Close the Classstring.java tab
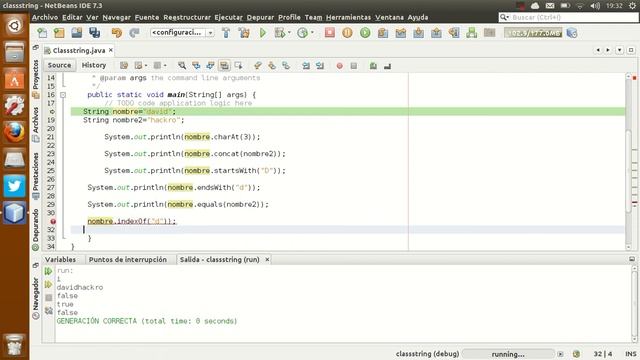 click(111, 50)
